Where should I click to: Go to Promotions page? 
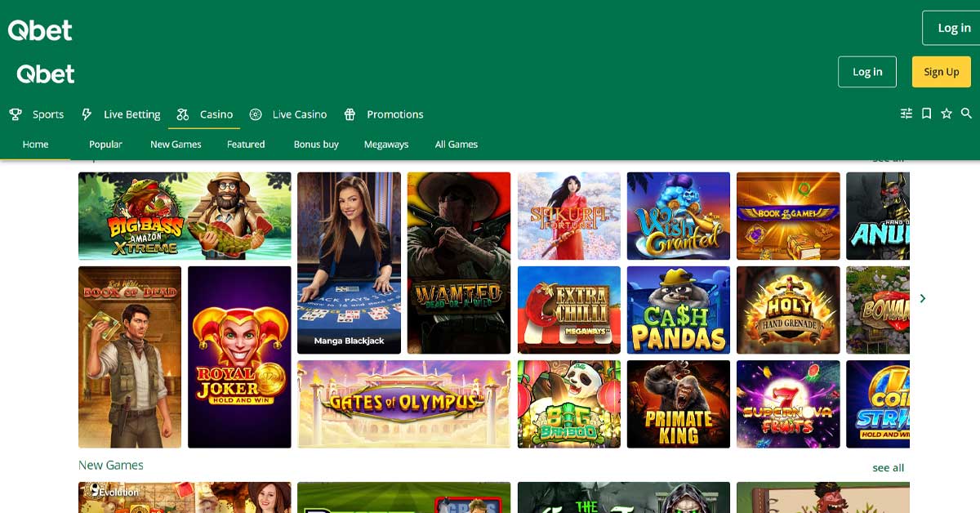[395, 114]
